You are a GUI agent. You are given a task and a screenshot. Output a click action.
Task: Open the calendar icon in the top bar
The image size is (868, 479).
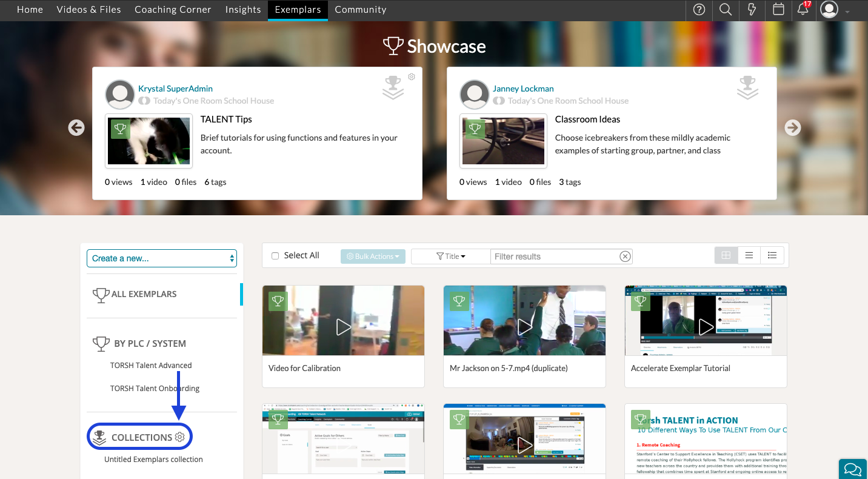[x=778, y=10]
